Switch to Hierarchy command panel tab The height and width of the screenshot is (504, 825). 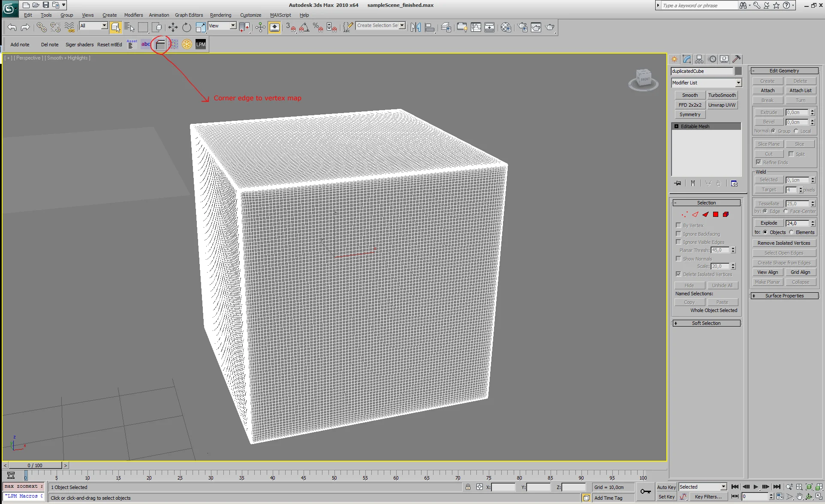point(699,59)
